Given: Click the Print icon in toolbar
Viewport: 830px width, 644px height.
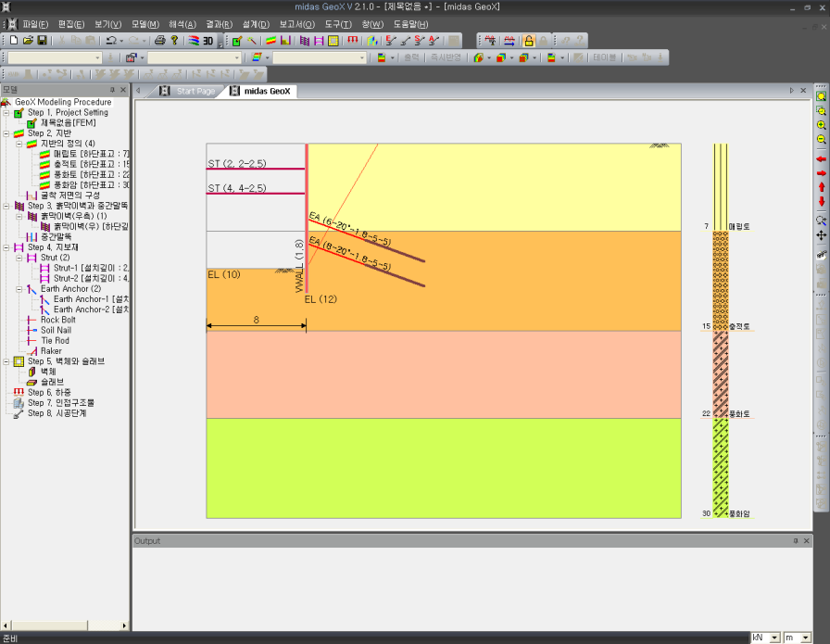Looking at the screenshot, I should point(159,41).
